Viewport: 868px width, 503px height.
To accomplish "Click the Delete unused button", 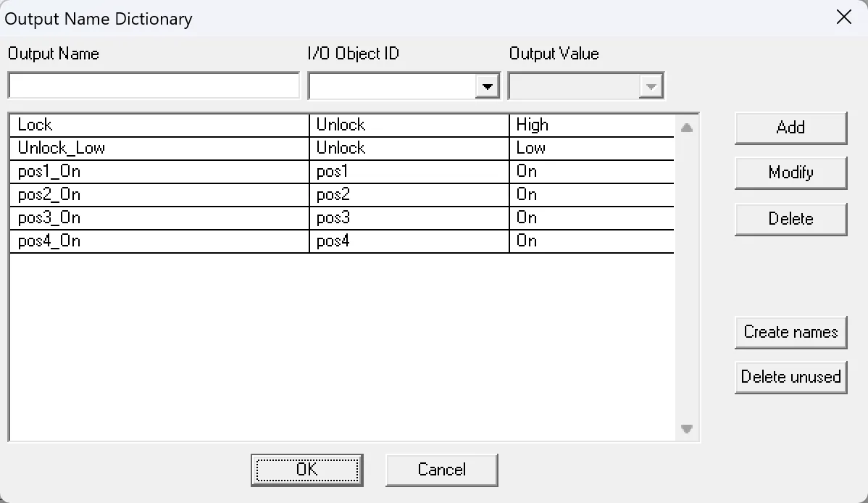I will [790, 377].
